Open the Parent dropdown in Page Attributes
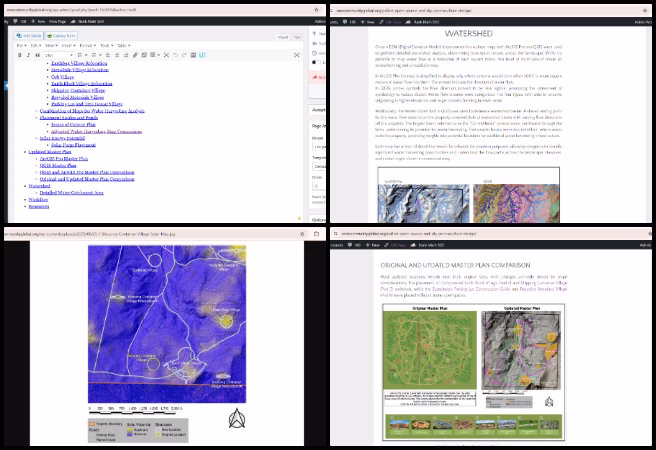The width and height of the screenshot is (656, 450). [319, 147]
